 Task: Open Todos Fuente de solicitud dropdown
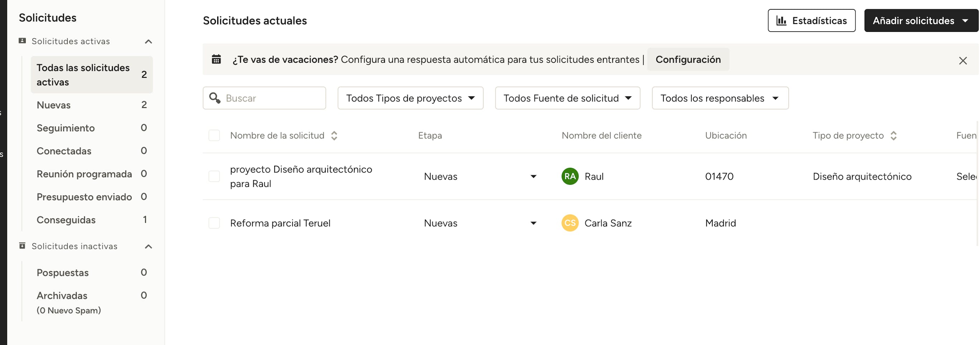click(567, 98)
